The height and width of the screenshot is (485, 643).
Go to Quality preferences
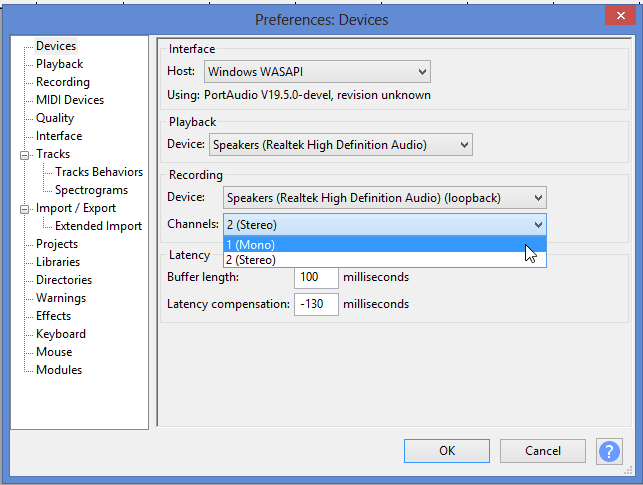pyautogui.click(x=55, y=118)
